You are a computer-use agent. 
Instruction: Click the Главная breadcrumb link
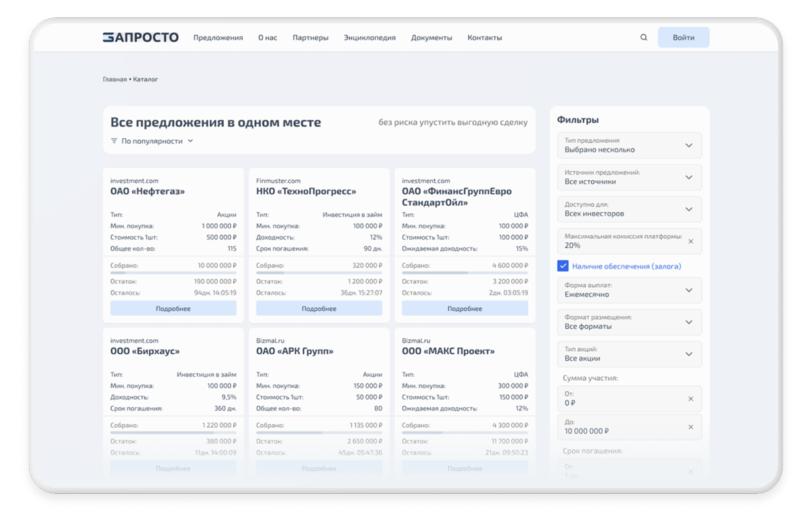tap(114, 79)
